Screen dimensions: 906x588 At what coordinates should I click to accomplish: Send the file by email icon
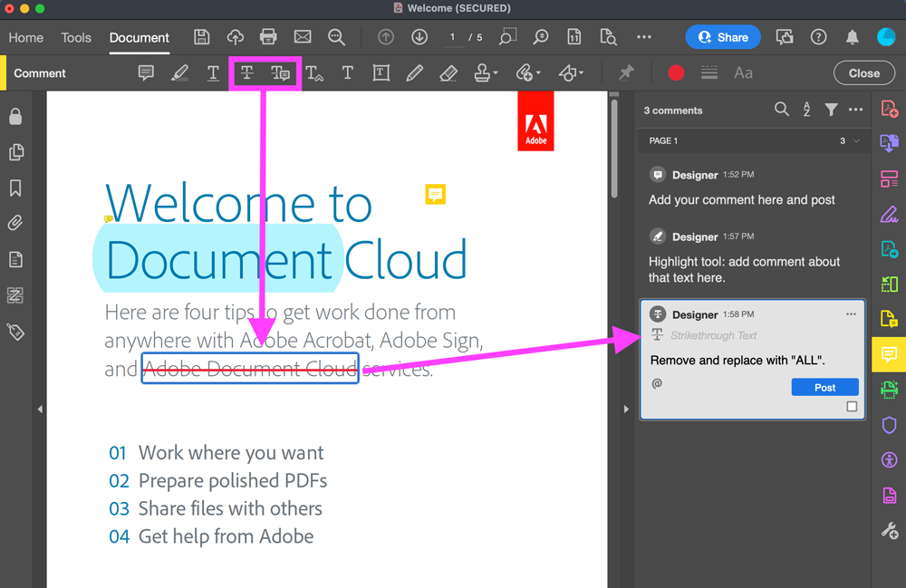(303, 37)
